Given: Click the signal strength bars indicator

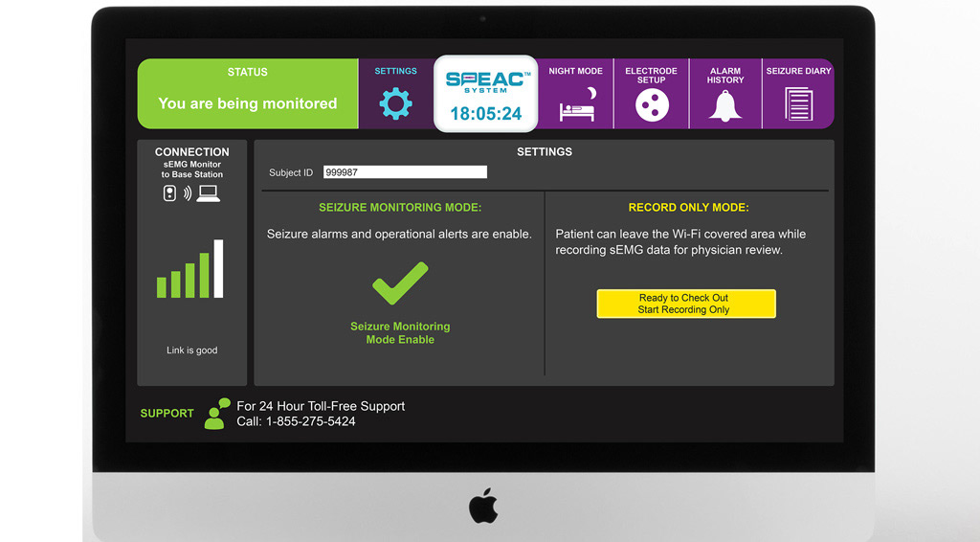Looking at the screenshot, I should point(190,268).
